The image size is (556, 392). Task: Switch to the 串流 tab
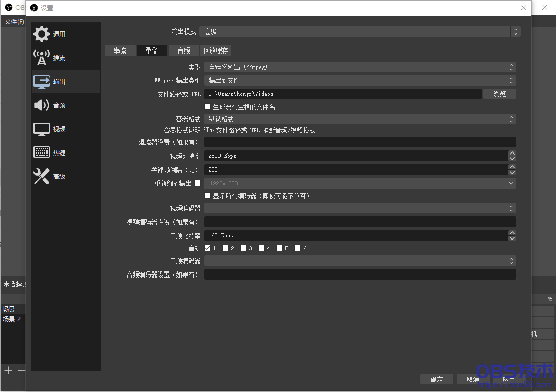pos(120,50)
